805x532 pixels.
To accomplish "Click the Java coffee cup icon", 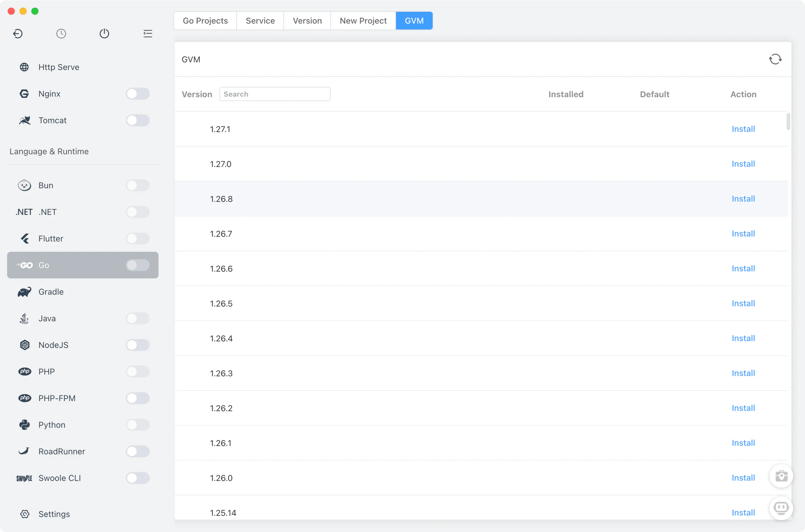I will [24, 318].
